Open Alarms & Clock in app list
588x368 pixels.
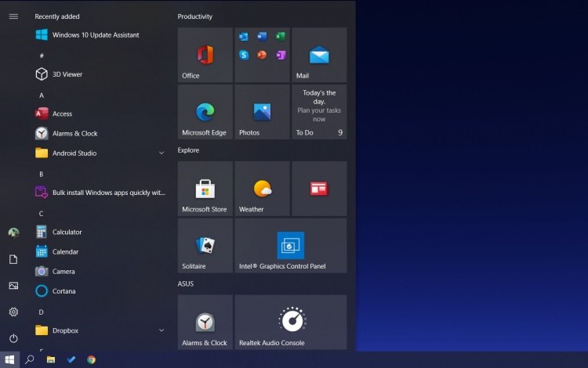point(100,133)
